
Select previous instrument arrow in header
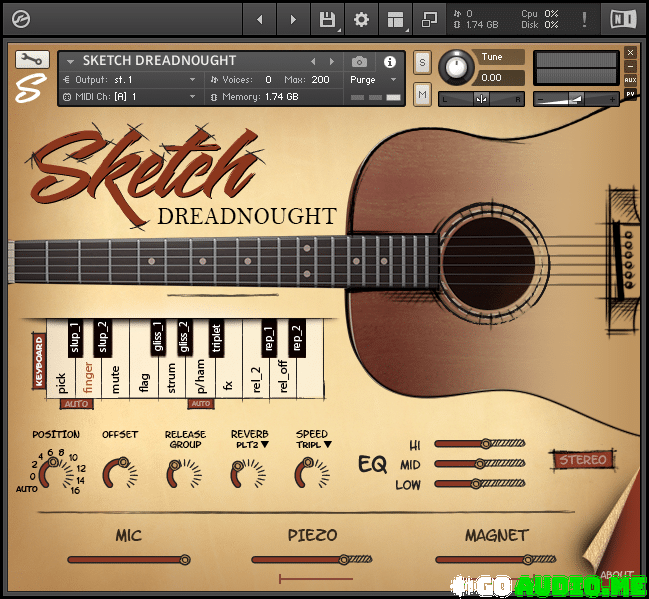(x=313, y=62)
